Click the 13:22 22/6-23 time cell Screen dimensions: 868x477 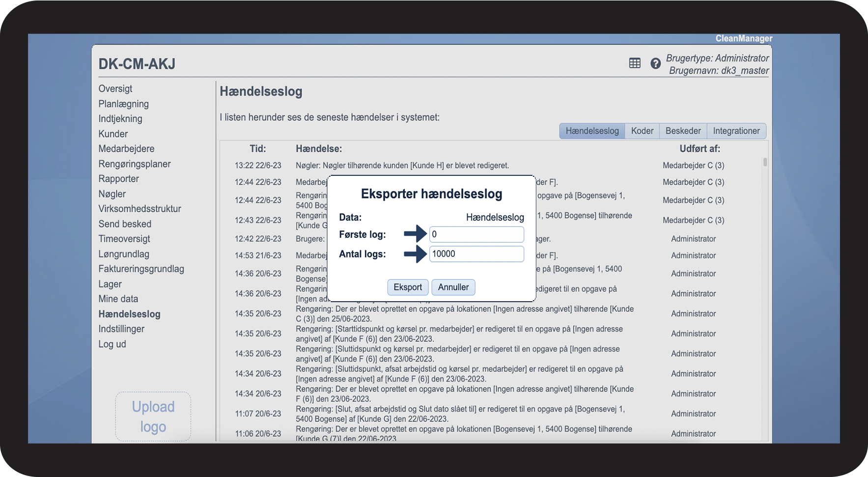click(x=258, y=166)
